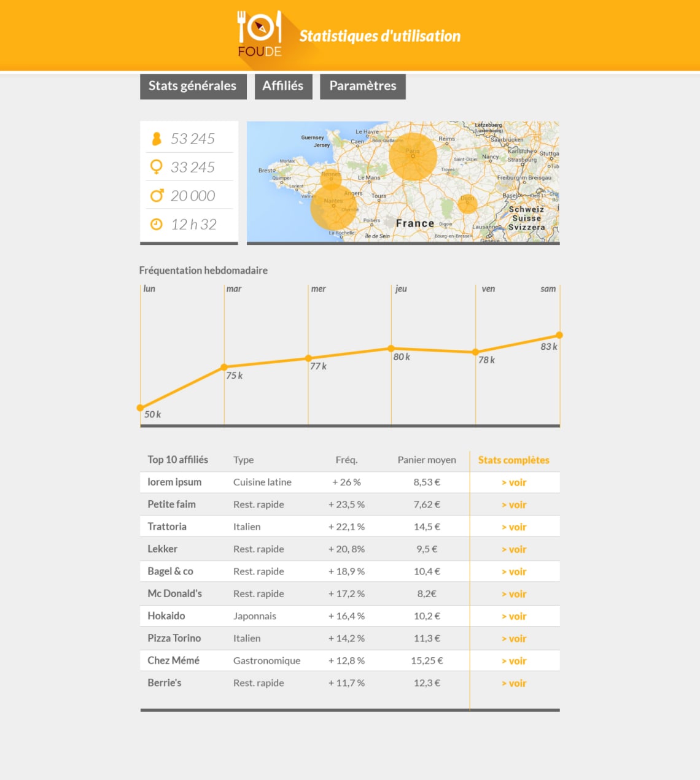Click voir for Chez Mémé
The height and width of the screenshot is (780, 700).
(514, 661)
